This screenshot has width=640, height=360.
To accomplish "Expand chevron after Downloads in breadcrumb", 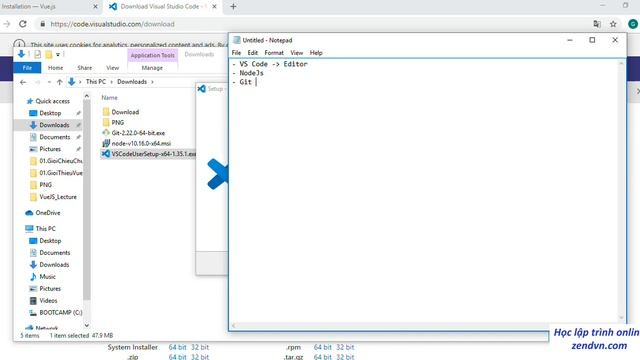I will tap(152, 82).
